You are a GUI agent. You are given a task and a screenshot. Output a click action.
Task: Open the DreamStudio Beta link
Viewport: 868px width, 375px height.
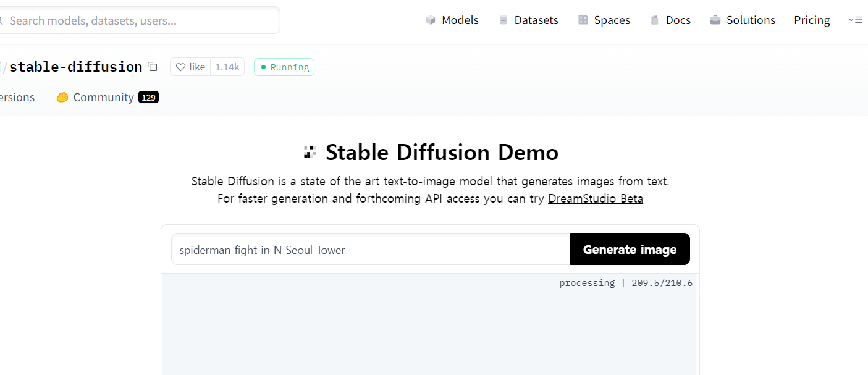596,199
